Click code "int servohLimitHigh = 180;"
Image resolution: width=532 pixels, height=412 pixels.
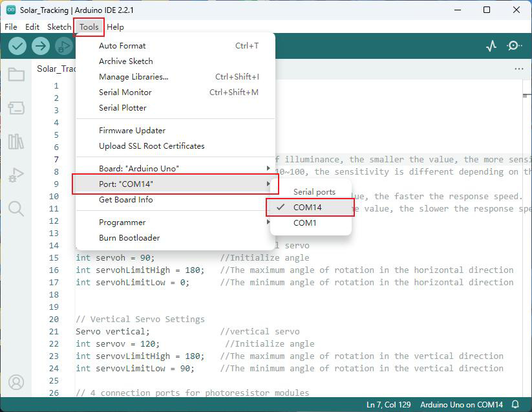tap(140, 270)
